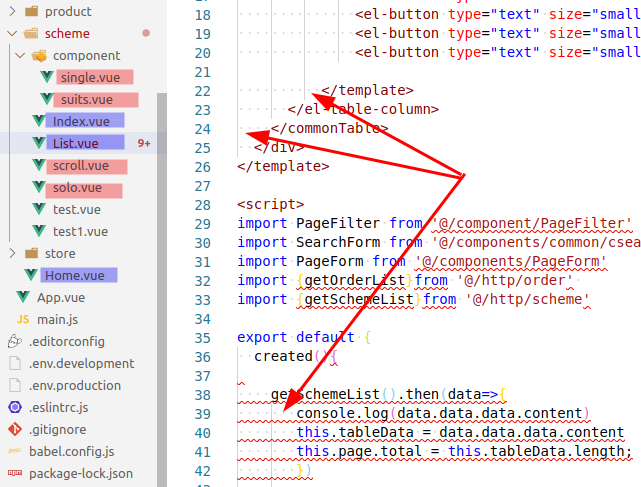641x487 pixels.
Task: Click the git icon beside .gitignore
Action: point(14,429)
